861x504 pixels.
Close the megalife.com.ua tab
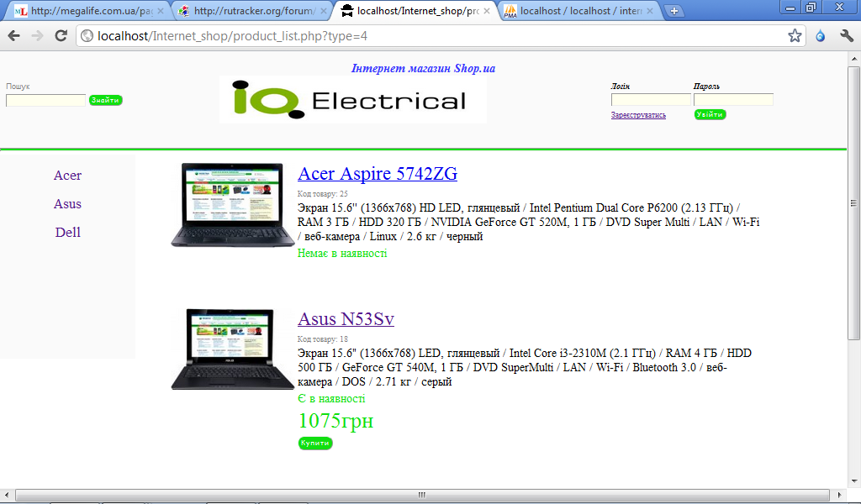click(x=161, y=11)
